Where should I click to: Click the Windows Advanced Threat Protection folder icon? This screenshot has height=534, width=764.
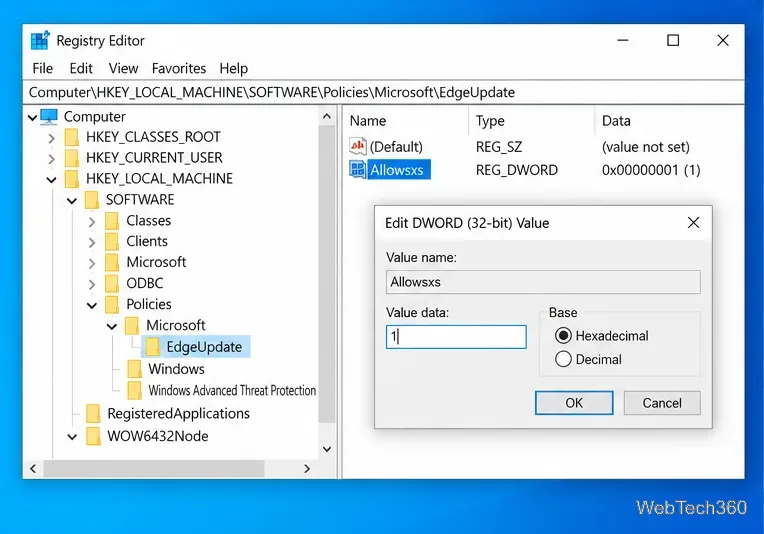point(134,390)
